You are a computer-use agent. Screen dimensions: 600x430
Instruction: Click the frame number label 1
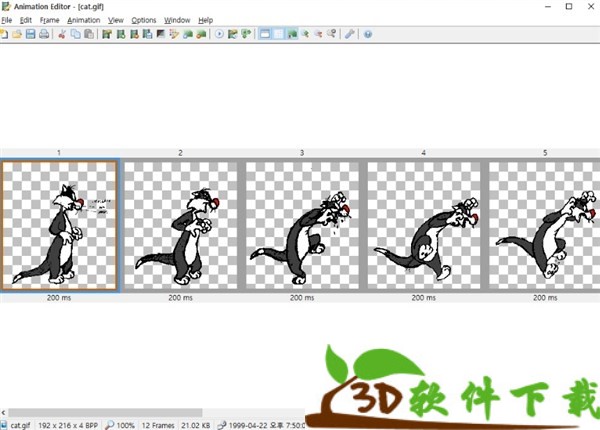(59, 153)
